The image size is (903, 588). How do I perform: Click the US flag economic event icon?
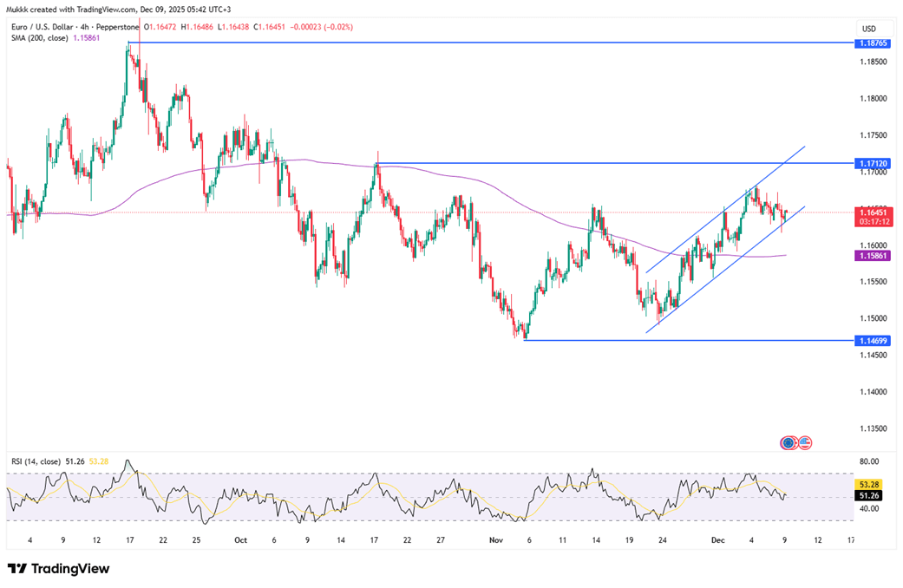point(804,442)
